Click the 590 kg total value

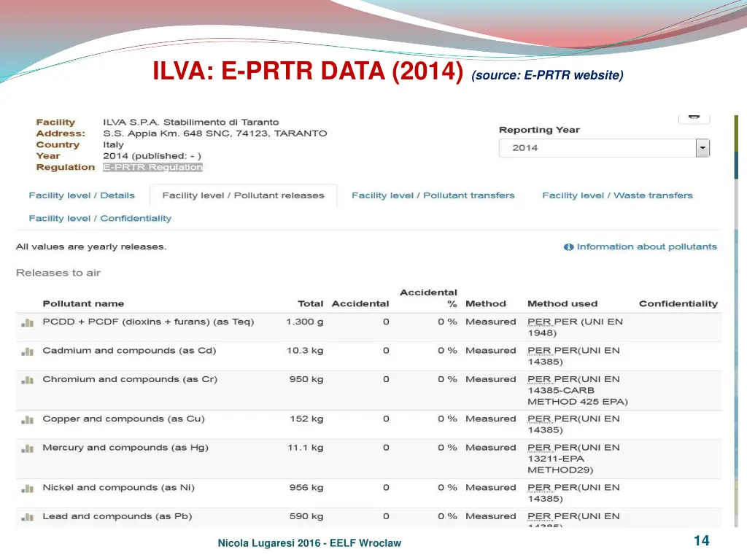(306, 516)
